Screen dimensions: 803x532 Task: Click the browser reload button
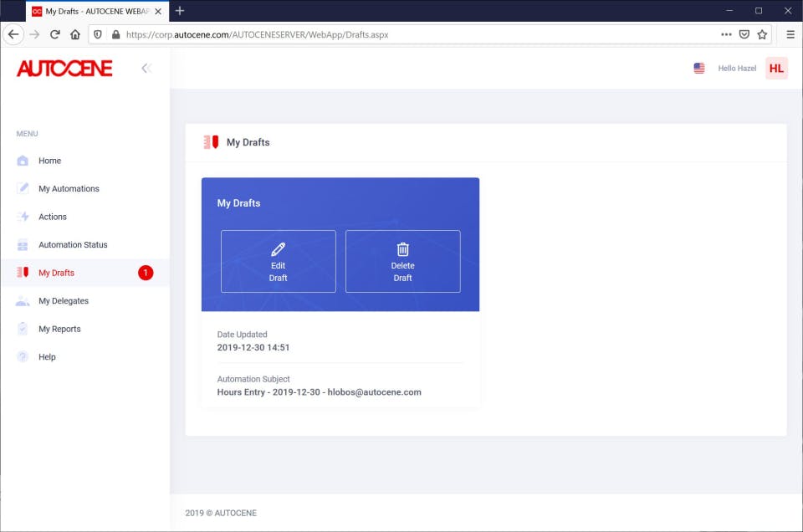pyautogui.click(x=55, y=34)
